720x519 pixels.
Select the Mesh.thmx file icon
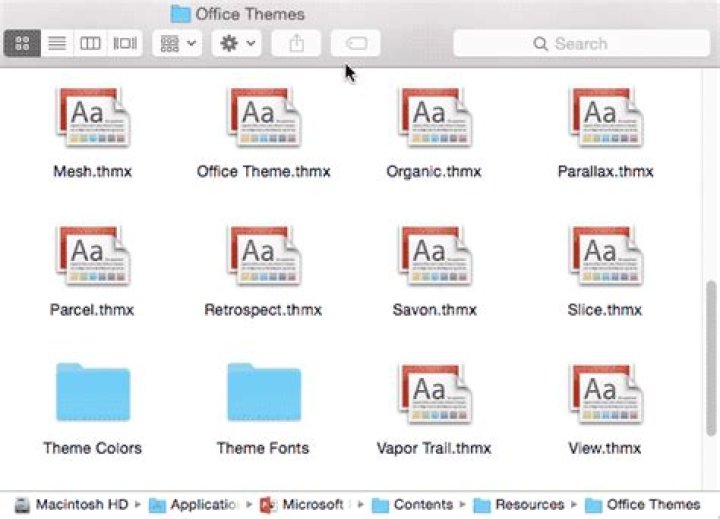click(x=92, y=120)
